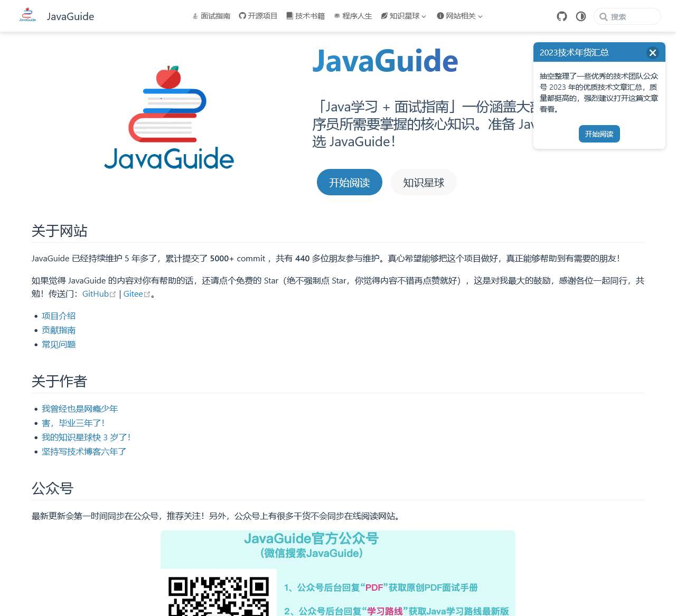Viewport: 676px width, 616px height.
Task: Click the JavaGuide官方公众号 banner title
Action: (x=312, y=538)
